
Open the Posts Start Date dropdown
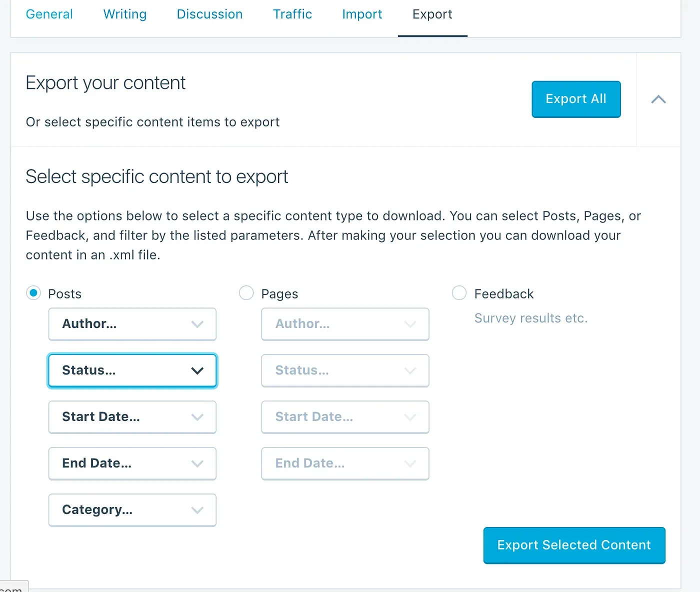point(132,417)
